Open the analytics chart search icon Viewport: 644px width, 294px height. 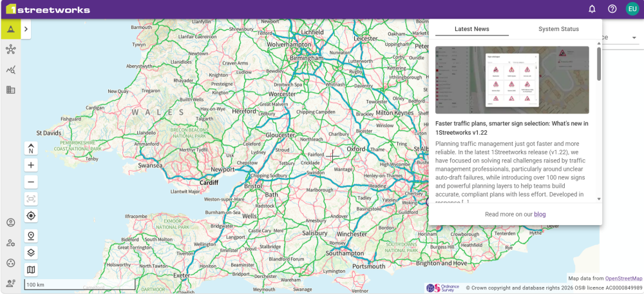[x=11, y=70]
